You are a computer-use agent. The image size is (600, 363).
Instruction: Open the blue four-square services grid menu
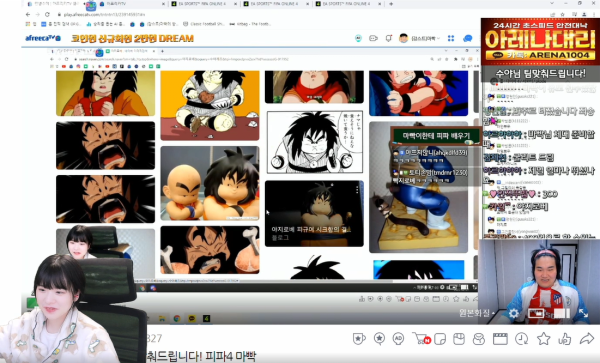(x=451, y=38)
